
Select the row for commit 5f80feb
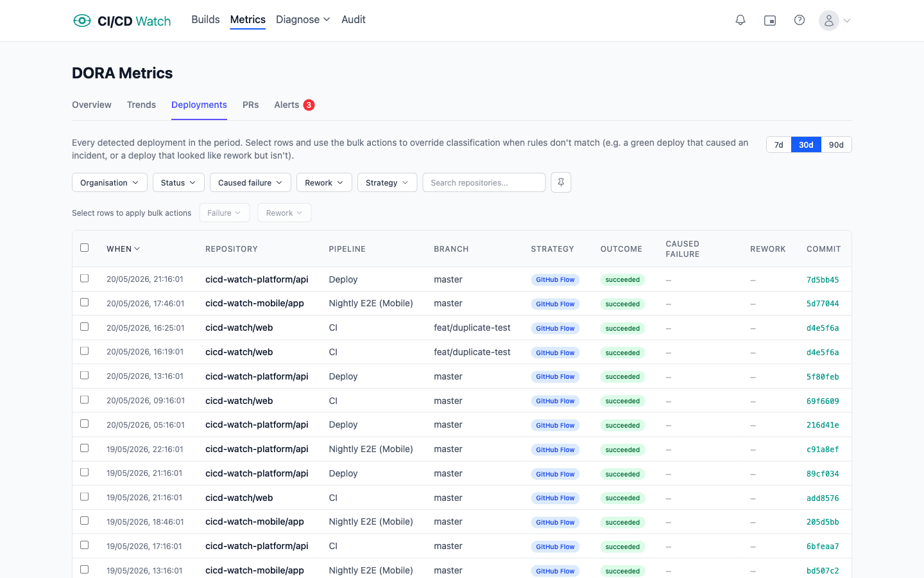(84, 375)
